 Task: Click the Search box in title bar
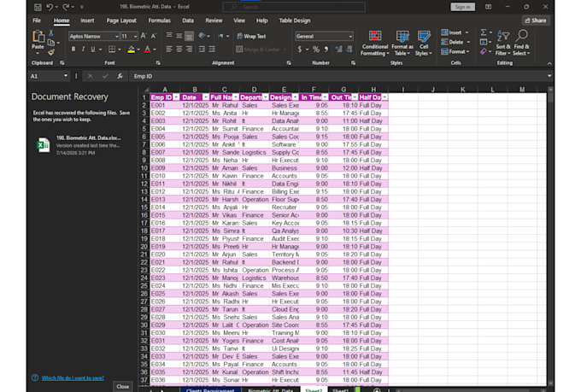tap(294, 7)
